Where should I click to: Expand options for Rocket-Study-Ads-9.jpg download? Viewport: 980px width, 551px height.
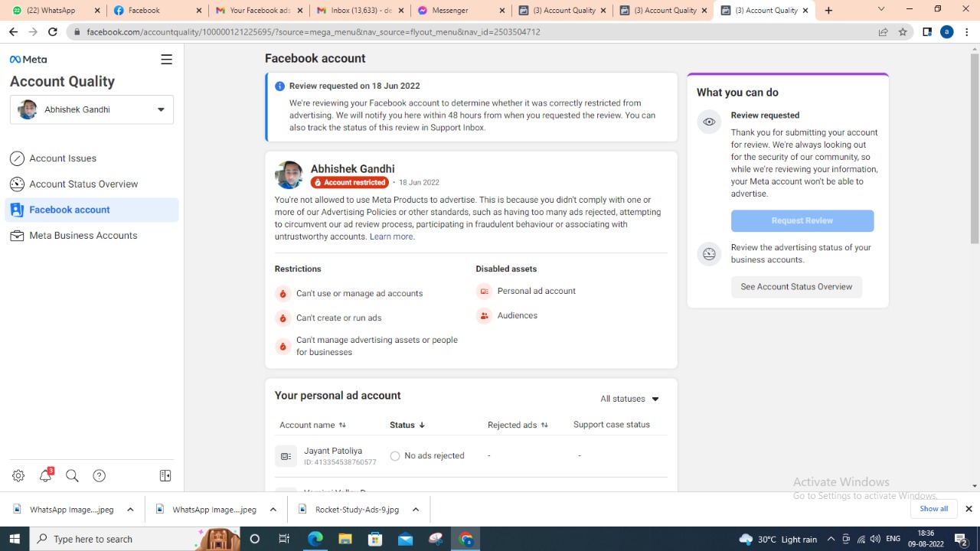(416, 510)
